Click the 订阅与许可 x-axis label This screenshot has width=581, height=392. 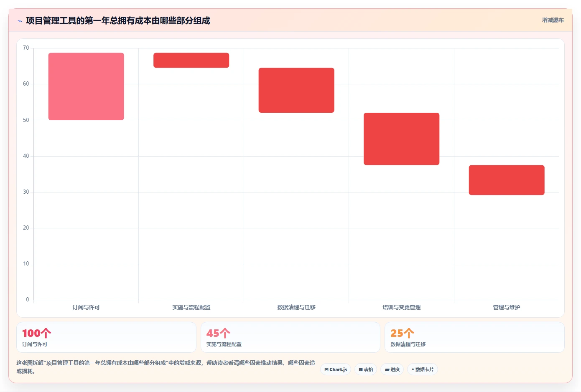point(86,307)
